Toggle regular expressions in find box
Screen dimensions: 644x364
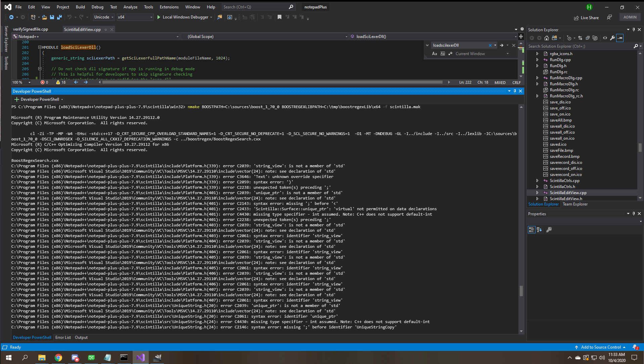(451, 54)
